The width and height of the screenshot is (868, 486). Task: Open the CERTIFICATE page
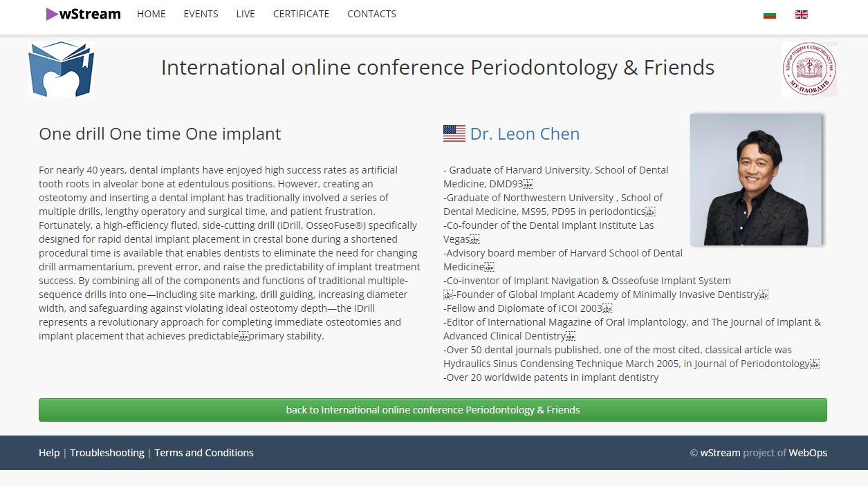coord(301,14)
